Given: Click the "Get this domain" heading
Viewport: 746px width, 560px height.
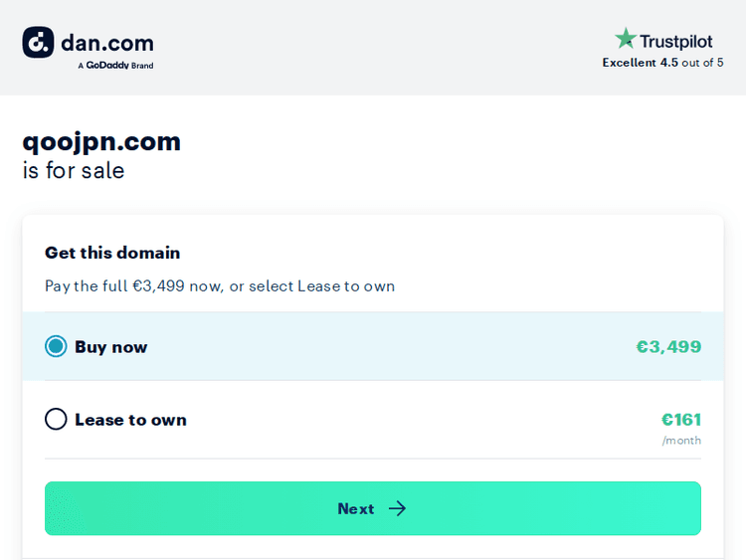Looking at the screenshot, I should pyautogui.click(x=112, y=253).
